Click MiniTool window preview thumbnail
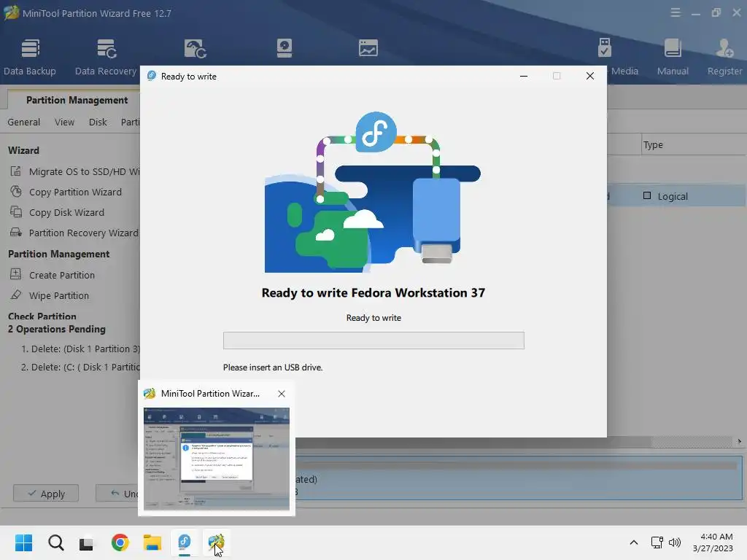The width and height of the screenshot is (747, 560). click(216, 459)
